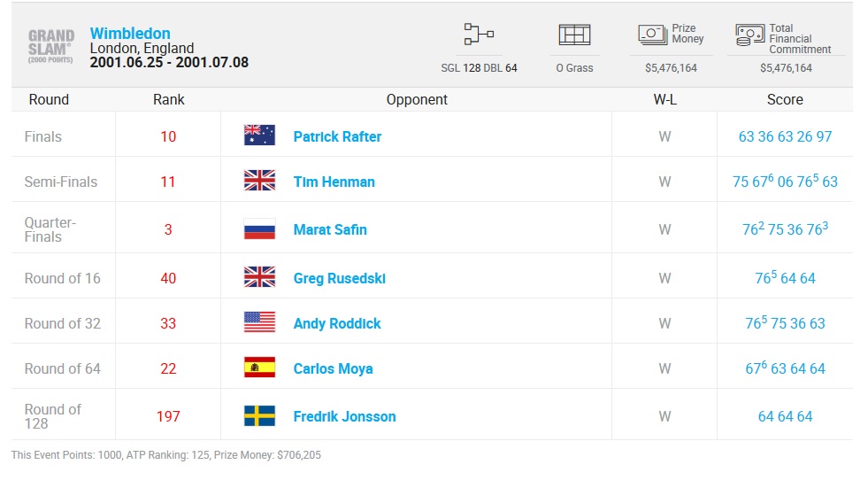View the 64 64 64 score against Jonsson
The width and height of the screenshot is (868, 480).
[x=785, y=416]
